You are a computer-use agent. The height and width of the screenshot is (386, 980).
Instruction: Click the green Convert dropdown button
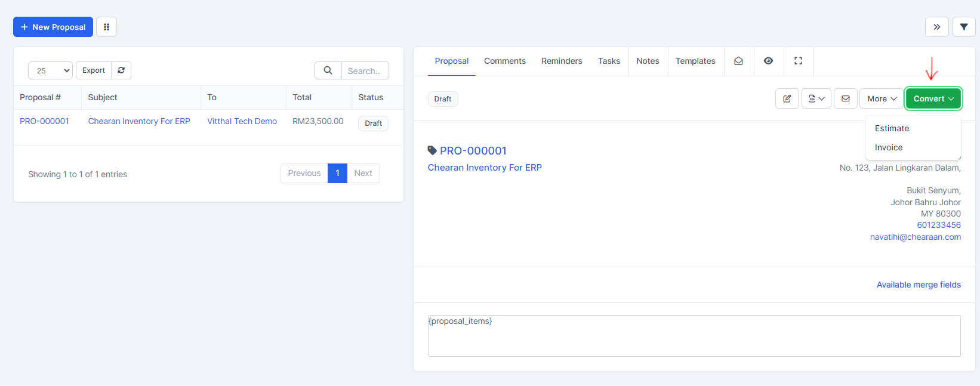tap(933, 98)
